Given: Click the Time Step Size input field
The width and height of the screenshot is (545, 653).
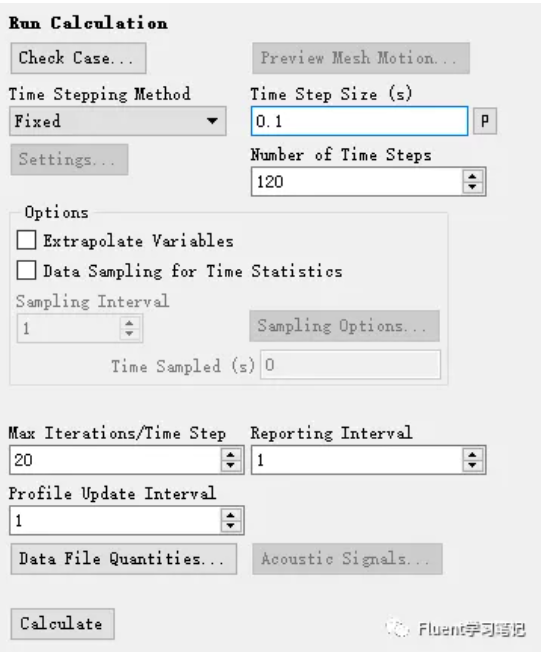Looking at the screenshot, I should [359, 121].
